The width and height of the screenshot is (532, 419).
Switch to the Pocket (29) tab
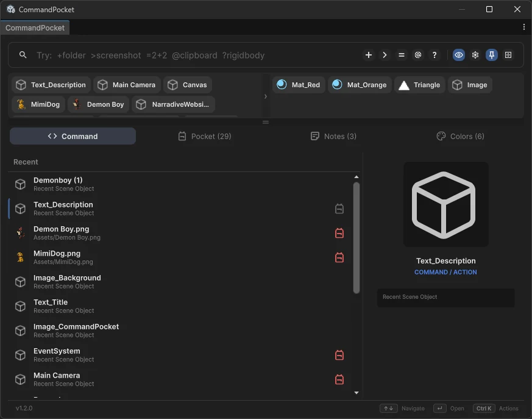click(x=205, y=136)
